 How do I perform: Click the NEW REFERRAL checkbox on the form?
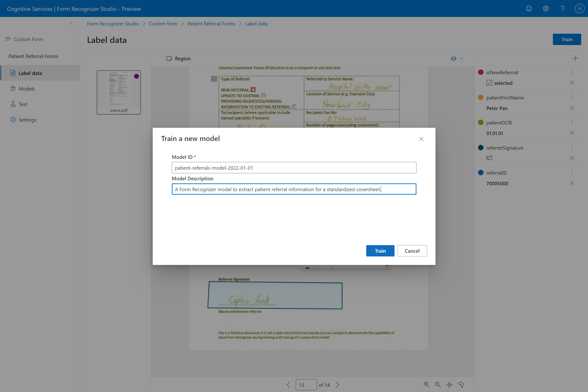253,90
